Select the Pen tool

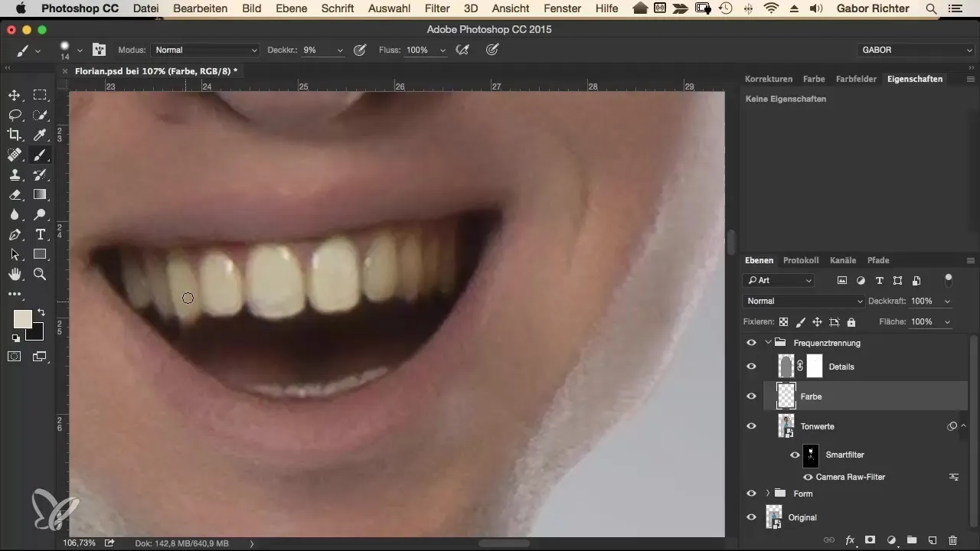click(15, 235)
